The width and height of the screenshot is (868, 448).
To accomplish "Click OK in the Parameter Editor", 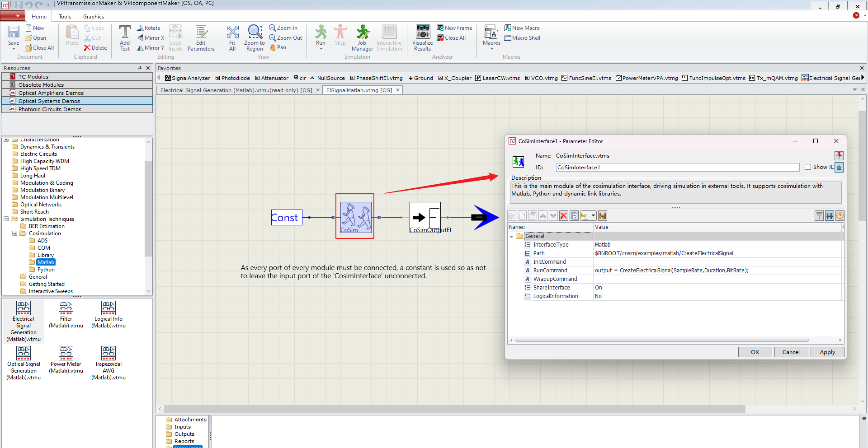I will (755, 352).
